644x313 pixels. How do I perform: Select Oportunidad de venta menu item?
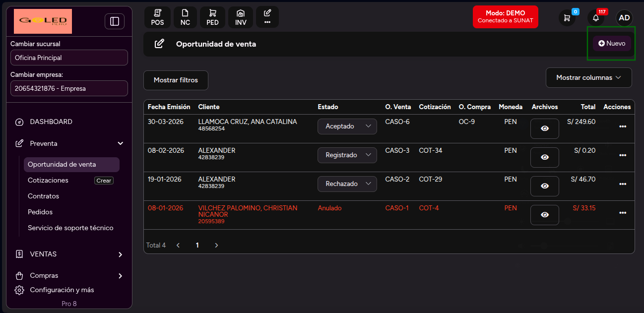pos(71,165)
